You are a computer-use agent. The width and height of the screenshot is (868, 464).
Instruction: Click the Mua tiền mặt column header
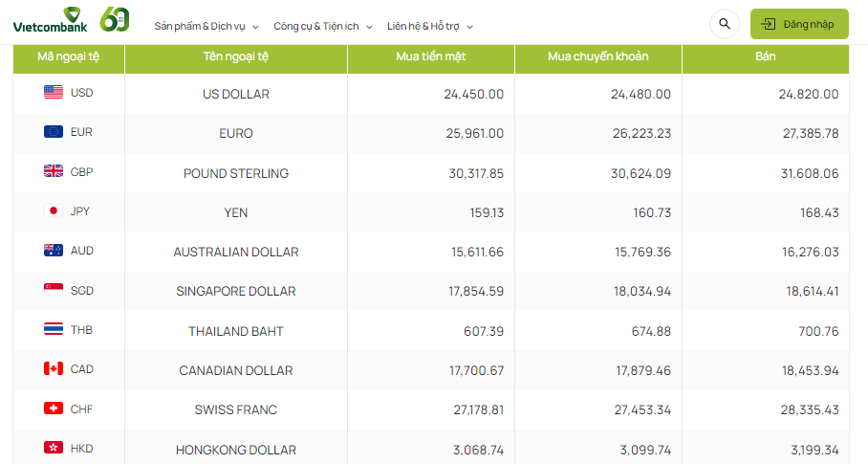(430, 57)
